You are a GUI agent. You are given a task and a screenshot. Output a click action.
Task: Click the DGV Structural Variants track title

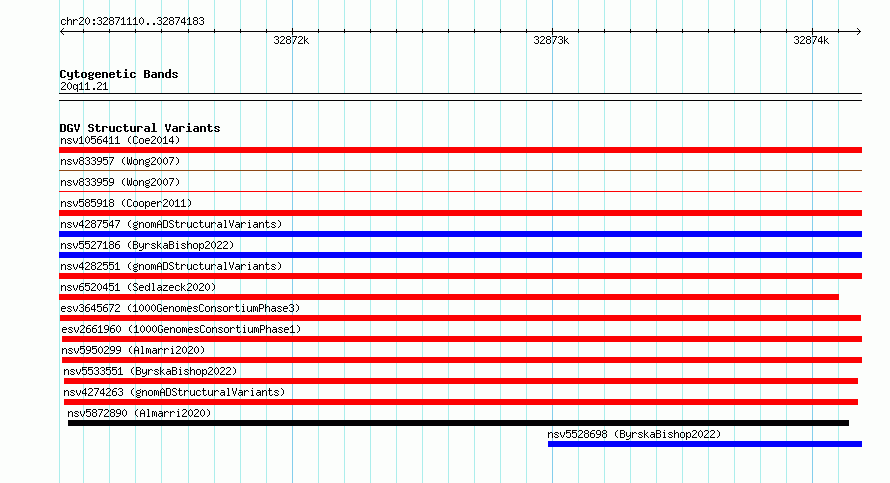point(140,128)
